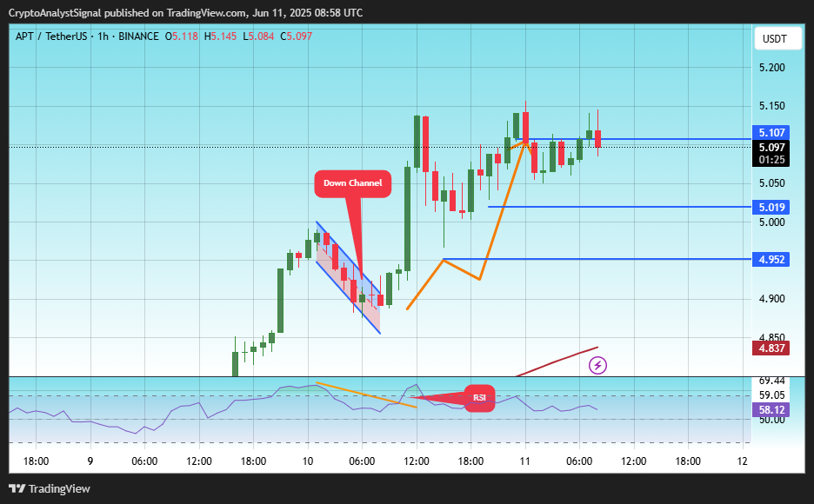Image resolution: width=814 pixels, height=504 pixels.
Task: Select the 4.952 blue price label
Action: point(771,259)
